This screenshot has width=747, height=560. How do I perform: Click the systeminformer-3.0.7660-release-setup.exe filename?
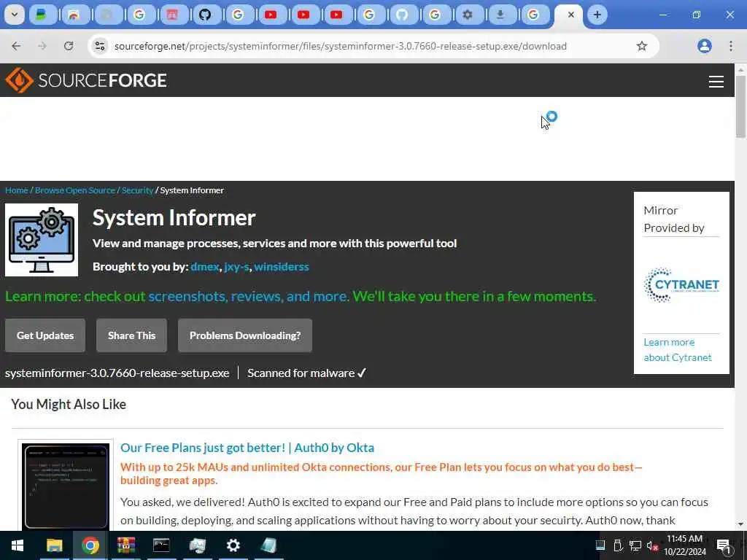tap(117, 373)
